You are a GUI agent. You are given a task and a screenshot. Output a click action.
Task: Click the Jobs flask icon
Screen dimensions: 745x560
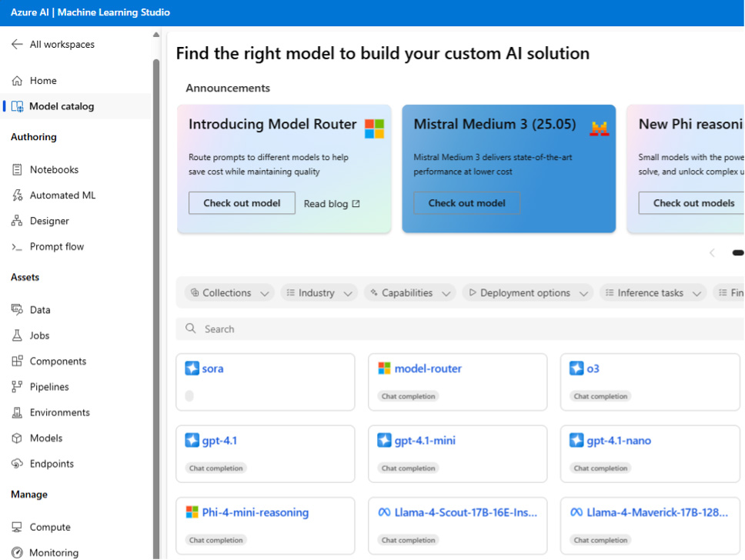click(17, 335)
